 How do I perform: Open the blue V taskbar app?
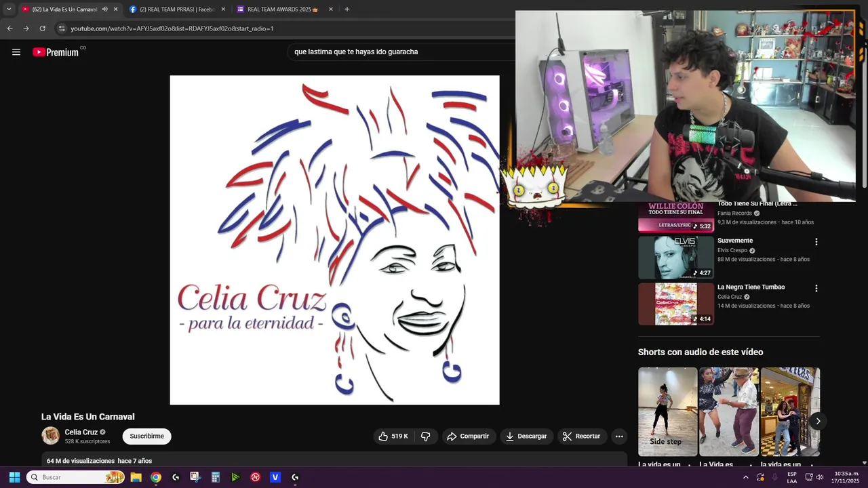pyautogui.click(x=275, y=477)
